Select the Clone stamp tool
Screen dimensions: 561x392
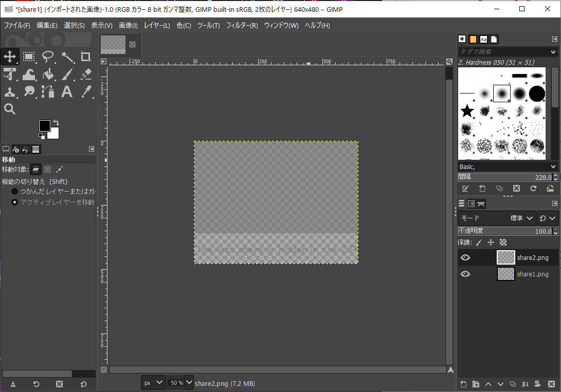click(10, 92)
